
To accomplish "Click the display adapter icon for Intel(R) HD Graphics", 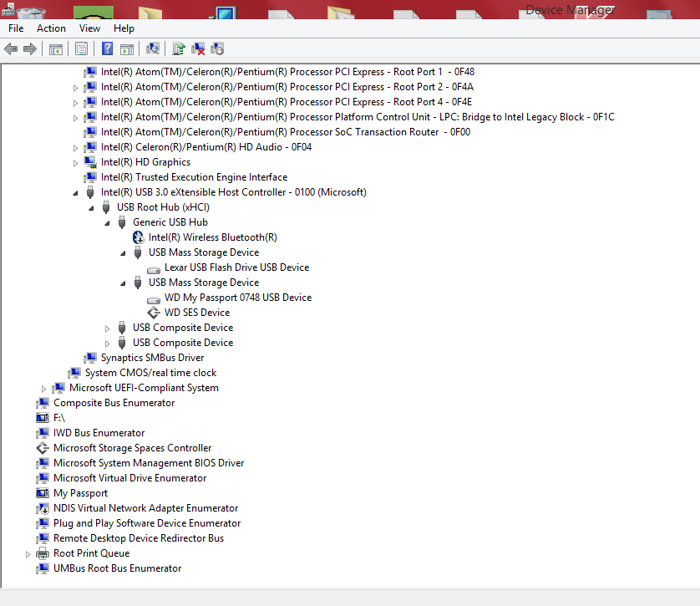I will point(90,162).
